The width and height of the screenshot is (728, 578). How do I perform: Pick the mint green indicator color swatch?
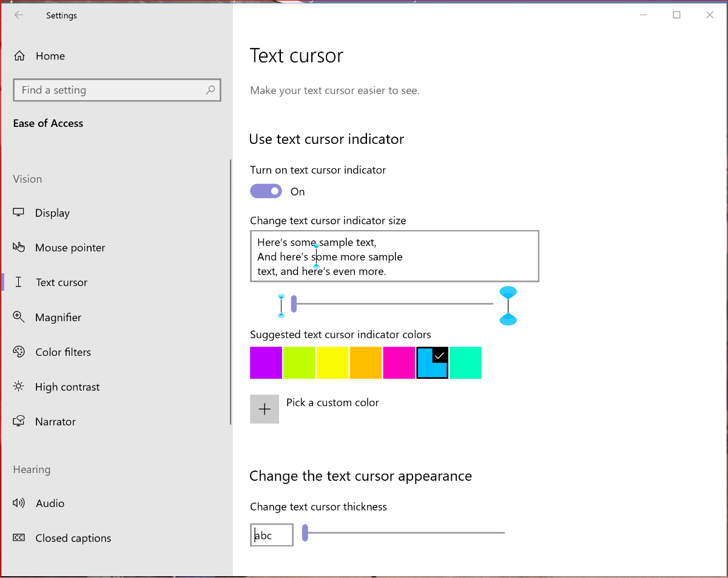click(466, 363)
